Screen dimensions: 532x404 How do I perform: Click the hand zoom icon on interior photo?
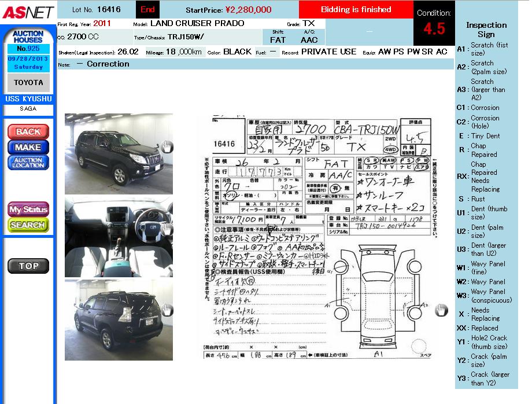coord(167,229)
